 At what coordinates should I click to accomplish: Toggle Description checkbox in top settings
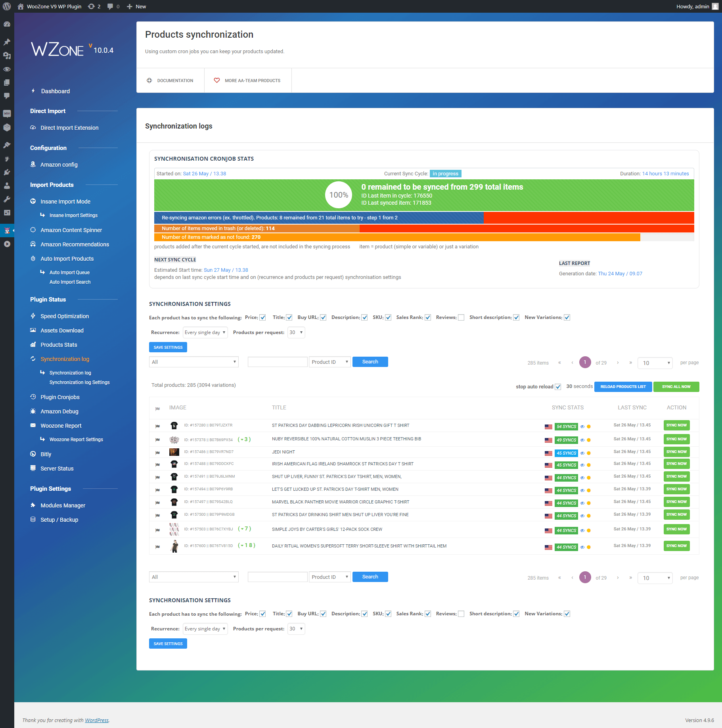(x=365, y=317)
